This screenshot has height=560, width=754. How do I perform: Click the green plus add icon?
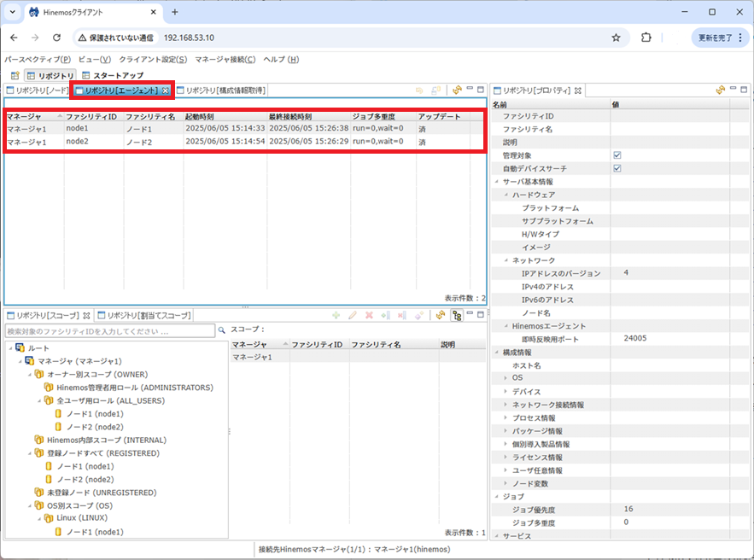(336, 315)
